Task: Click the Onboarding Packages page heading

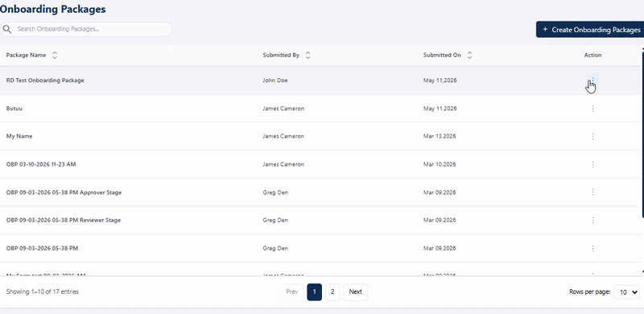Action: pos(52,9)
